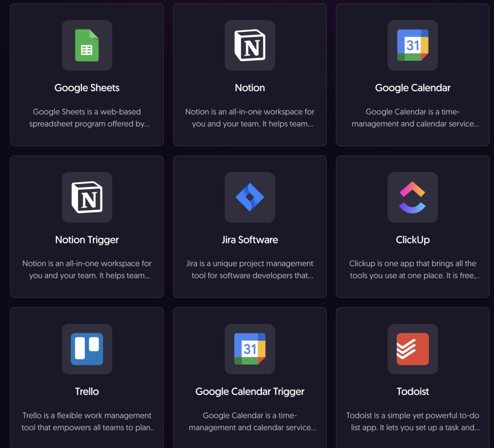Viewport: 494px width, 448px height.
Task: Click the Google Sheets app icon
Action: (87, 45)
